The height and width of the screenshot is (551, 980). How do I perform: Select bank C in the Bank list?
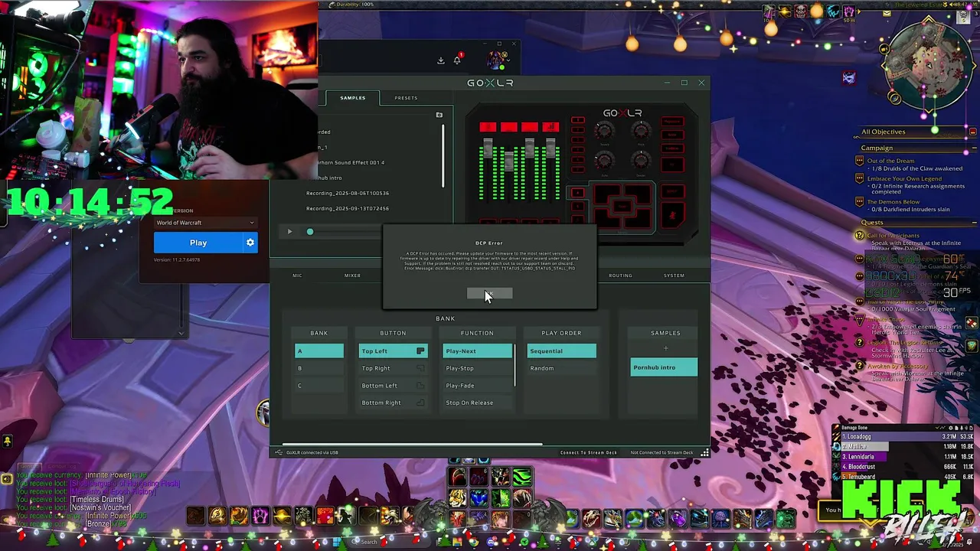[319, 386]
